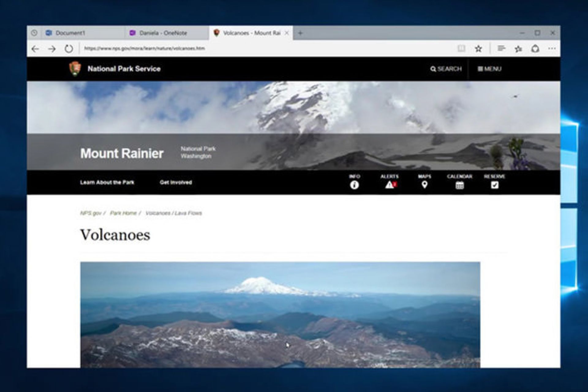Open a new tab with plus
This screenshot has height=392, width=588.
pos(300,33)
